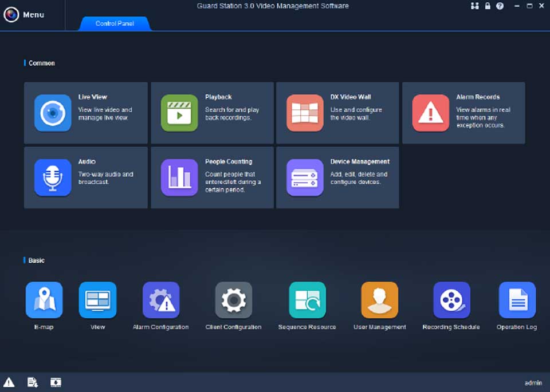
Task: Click the alarm triangle in the status bar
Action: (x=9, y=382)
